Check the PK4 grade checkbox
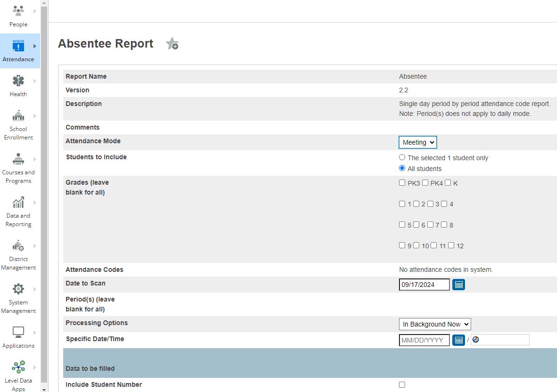The width and height of the screenshot is (557, 392). 425,182
